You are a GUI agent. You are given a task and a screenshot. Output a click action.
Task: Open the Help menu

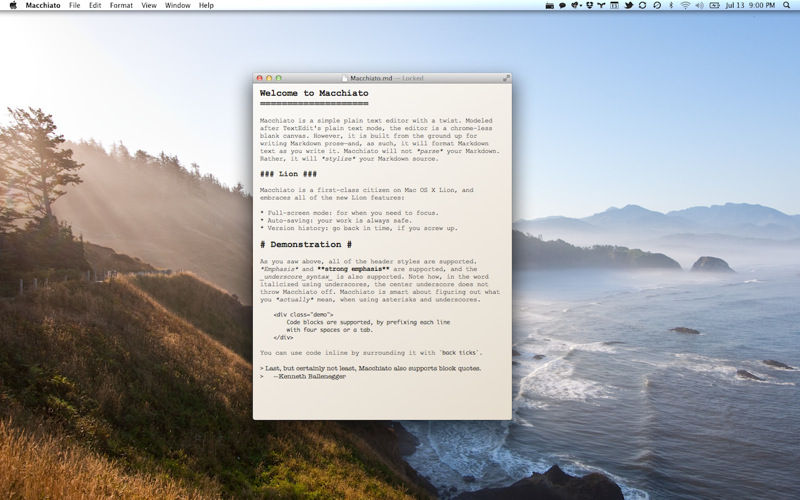[x=206, y=5]
